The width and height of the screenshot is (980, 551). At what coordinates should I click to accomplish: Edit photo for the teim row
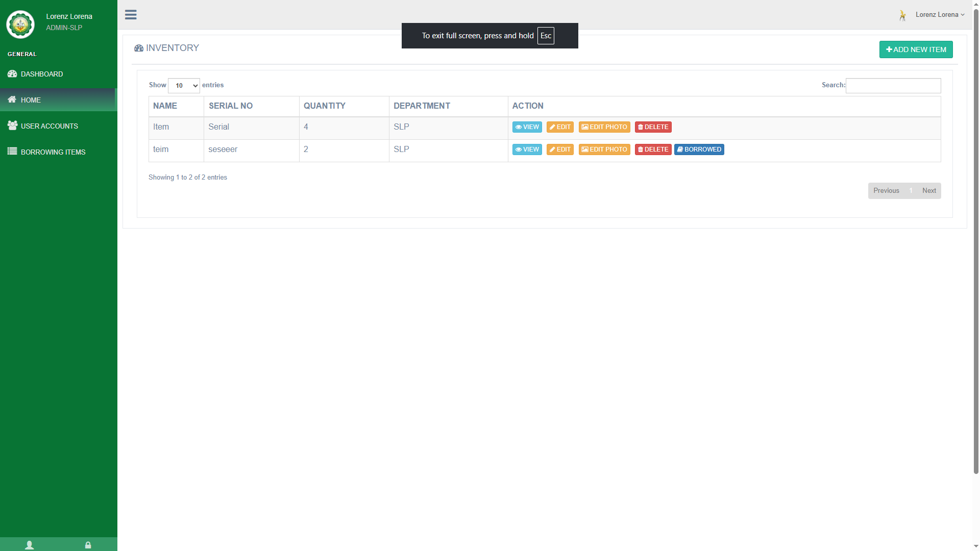point(604,149)
